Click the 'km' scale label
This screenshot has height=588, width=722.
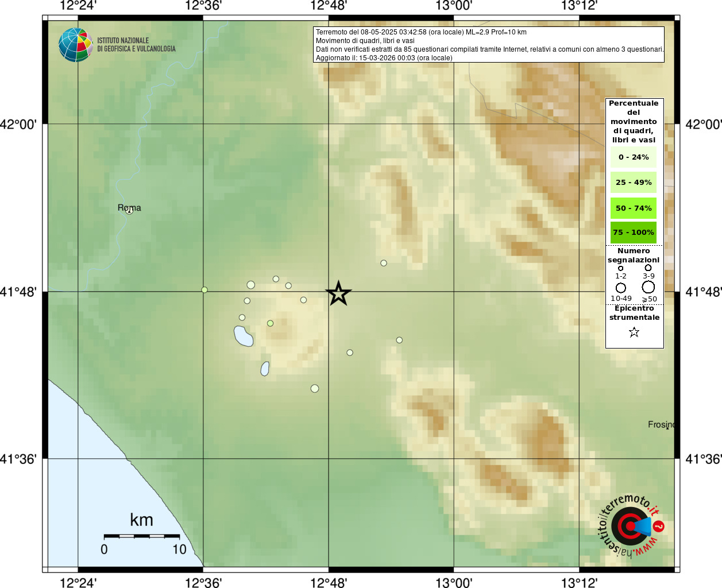point(141,520)
